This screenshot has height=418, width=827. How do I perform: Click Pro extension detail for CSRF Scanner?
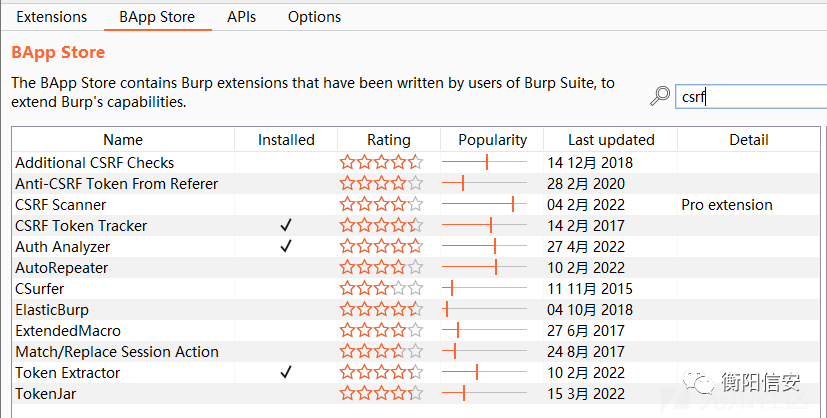(x=727, y=205)
